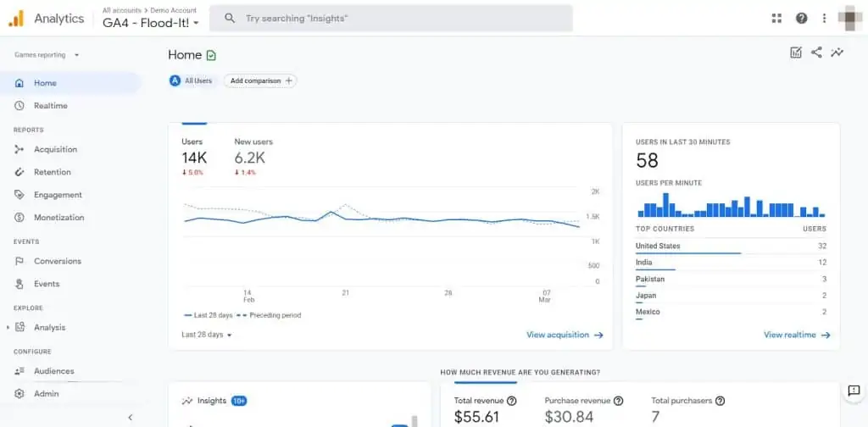Click the Mexico country row
The width and height of the screenshot is (868, 427).
pyautogui.click(x=731, y=313)
